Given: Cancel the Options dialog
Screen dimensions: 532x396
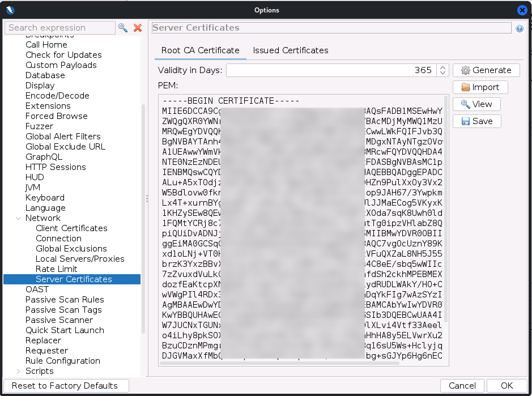Looking at the screenshot, I should pos(462,386).
